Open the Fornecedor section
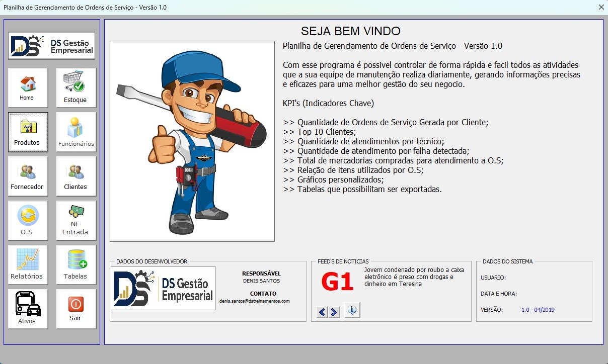Screen dimensions: 608x364 click(x=28, y=176)
